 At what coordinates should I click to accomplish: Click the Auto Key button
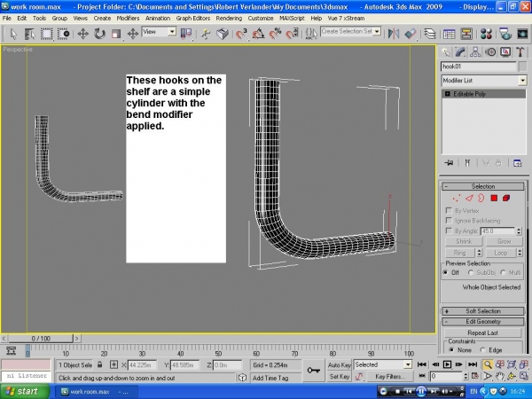point(339,365)
